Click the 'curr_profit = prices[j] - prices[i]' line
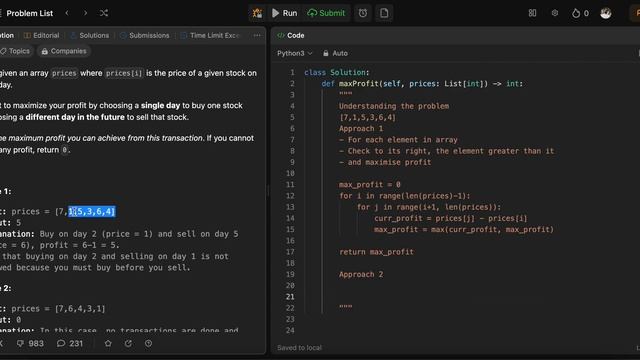The height and width of the screenshot is (360, 640). click(450, 218)
